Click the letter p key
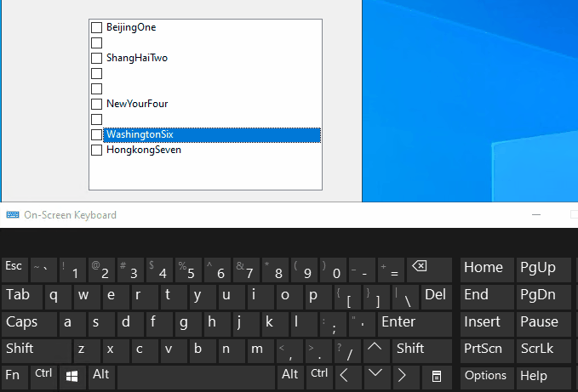 [x=319, y=297]
